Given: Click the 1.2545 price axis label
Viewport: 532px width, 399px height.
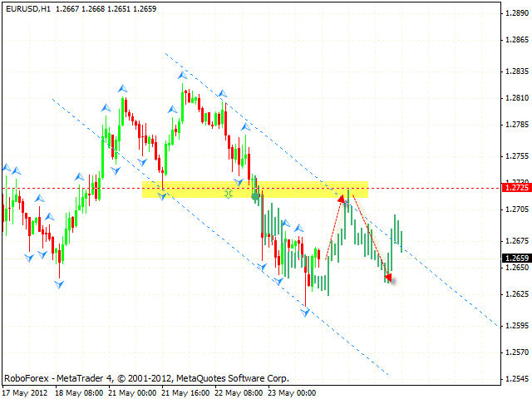Looking at the screenshot, I should pos(516,378).
